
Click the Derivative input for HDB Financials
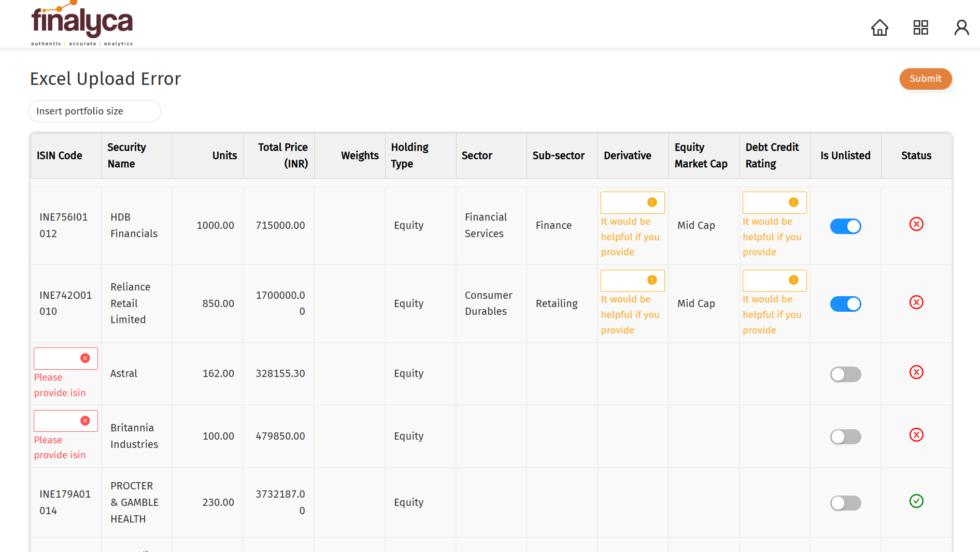point(632,202)
